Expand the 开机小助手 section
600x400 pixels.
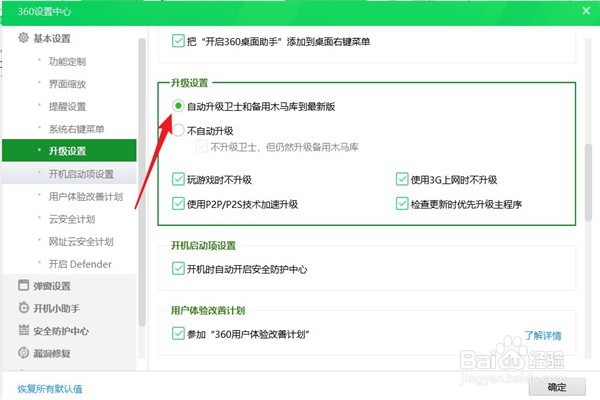pyautogui.click(x=57, y=308)
